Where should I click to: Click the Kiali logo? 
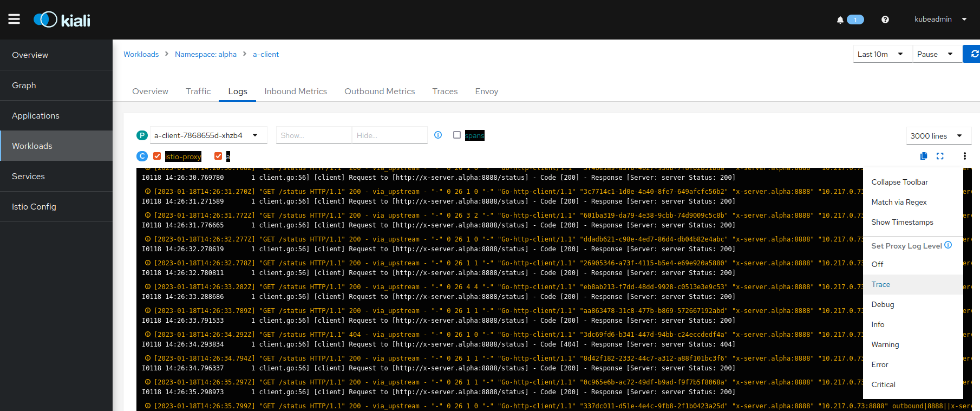tap(62, 20)
